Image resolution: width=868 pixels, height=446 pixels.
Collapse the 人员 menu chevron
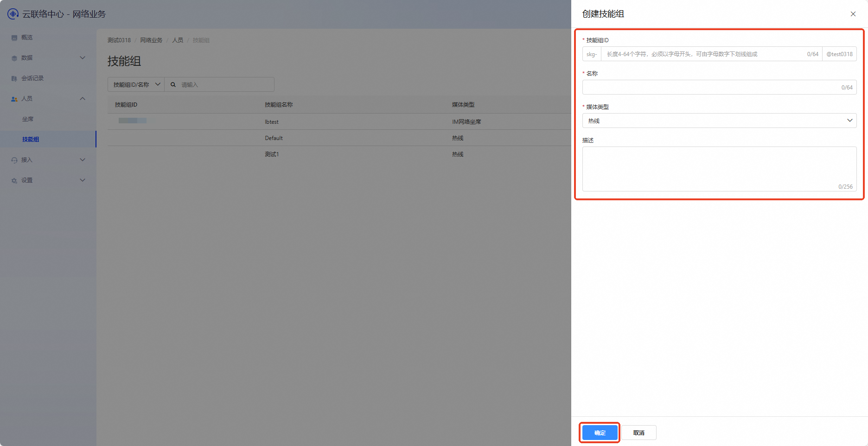pyautogui.click(x=83, y=99)
